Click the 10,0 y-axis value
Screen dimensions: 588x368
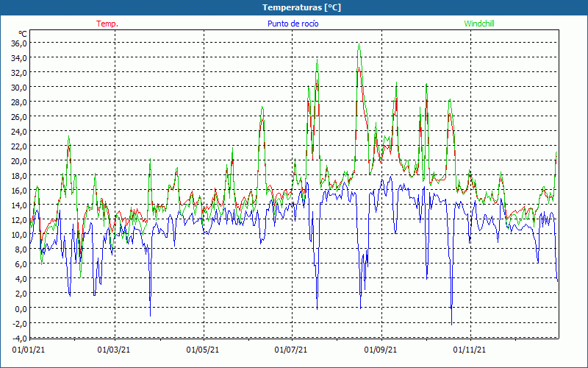coord(19,234)
